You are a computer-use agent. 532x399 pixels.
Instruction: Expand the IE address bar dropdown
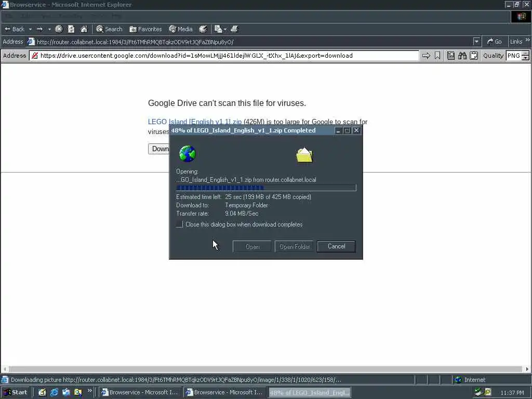point(476,42)
